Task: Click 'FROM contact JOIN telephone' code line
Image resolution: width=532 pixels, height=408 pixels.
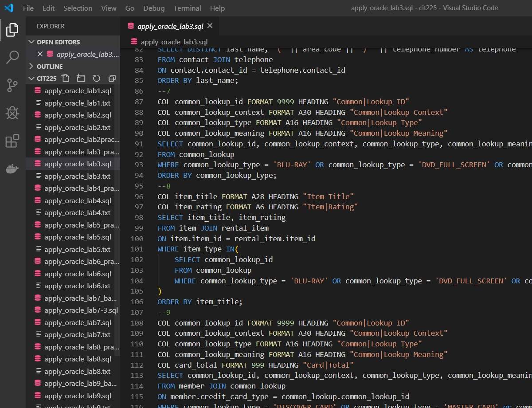Action: 215,59
